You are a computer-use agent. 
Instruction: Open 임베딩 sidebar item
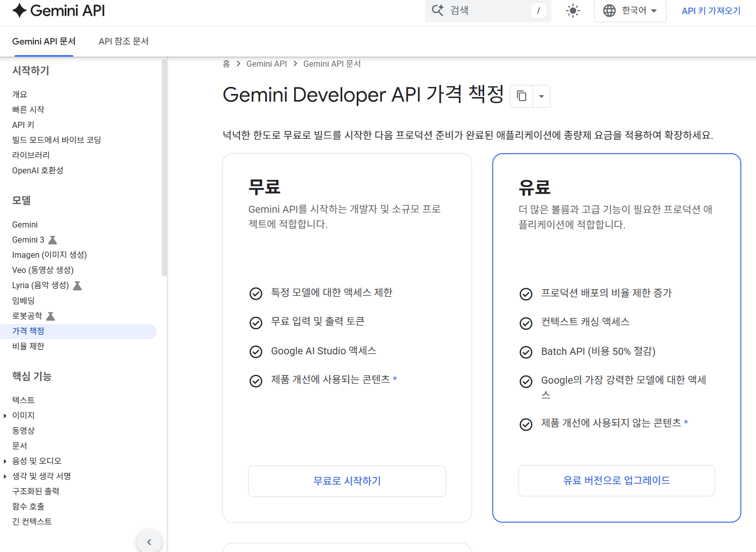point(23,301)
